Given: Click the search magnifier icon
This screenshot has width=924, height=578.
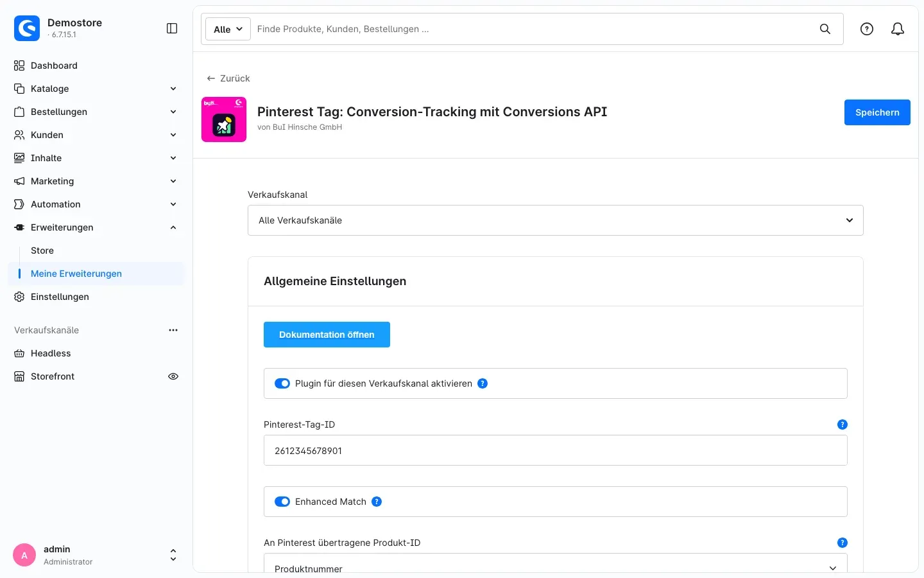Looking at the screenshot, I should pos(825,29).
